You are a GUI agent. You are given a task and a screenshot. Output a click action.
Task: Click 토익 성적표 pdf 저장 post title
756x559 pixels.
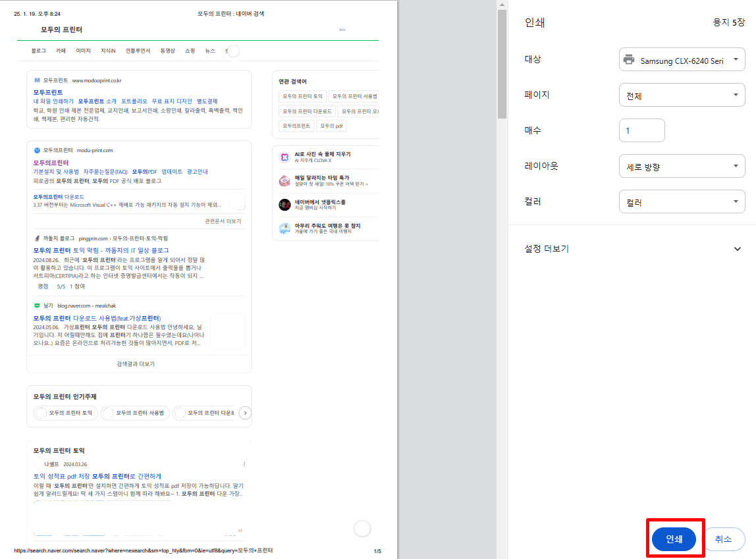[x=97, y=476]
